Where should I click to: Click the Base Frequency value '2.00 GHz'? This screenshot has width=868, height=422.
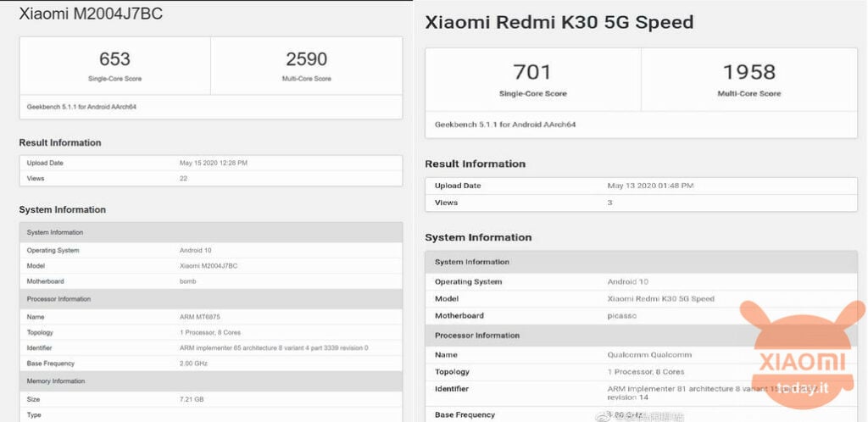[194, 364]
